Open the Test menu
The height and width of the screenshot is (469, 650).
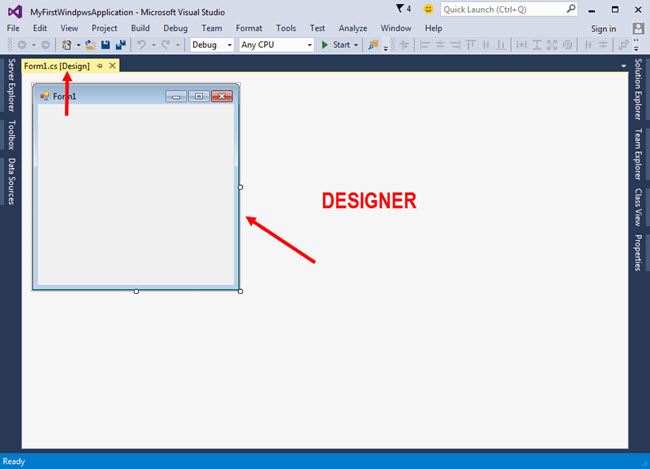click(x=317, y=28)
